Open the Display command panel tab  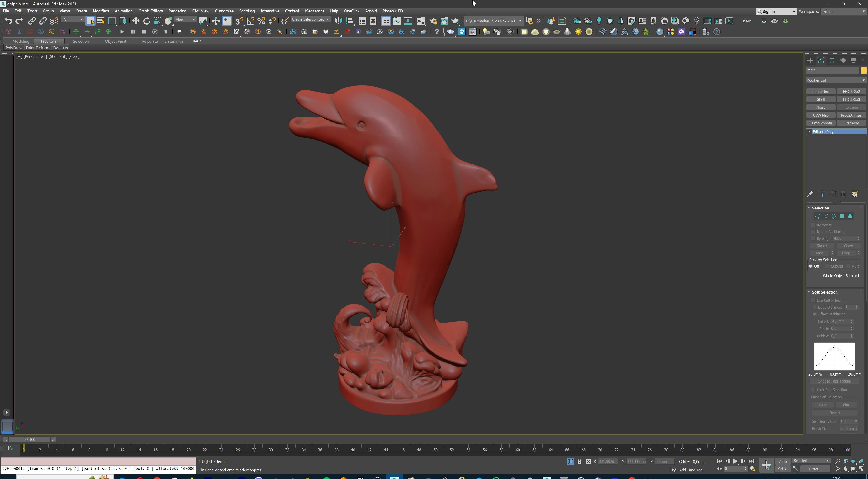pos(854,60)
